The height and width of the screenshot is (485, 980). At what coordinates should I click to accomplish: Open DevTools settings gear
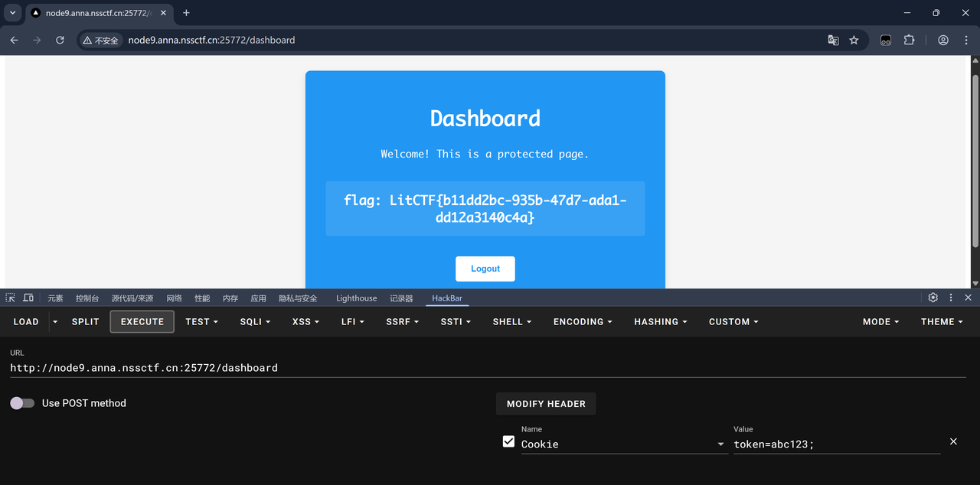(x=933, y=298)
